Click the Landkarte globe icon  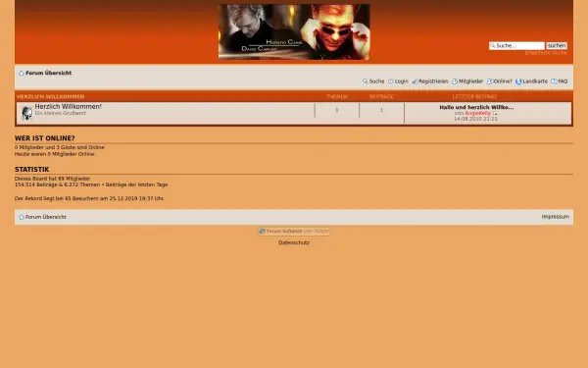tap(518, 81)
